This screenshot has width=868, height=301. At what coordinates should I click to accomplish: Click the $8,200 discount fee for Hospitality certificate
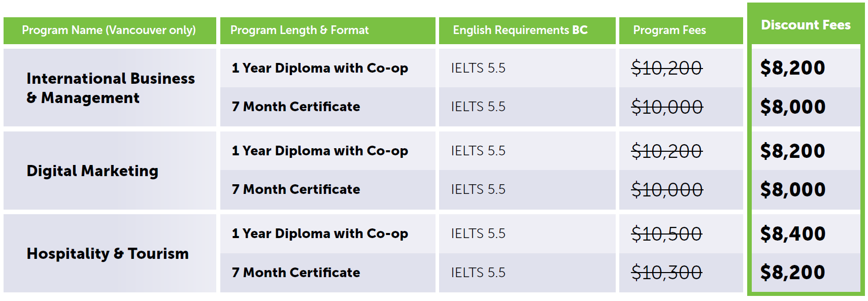(792, 273)
